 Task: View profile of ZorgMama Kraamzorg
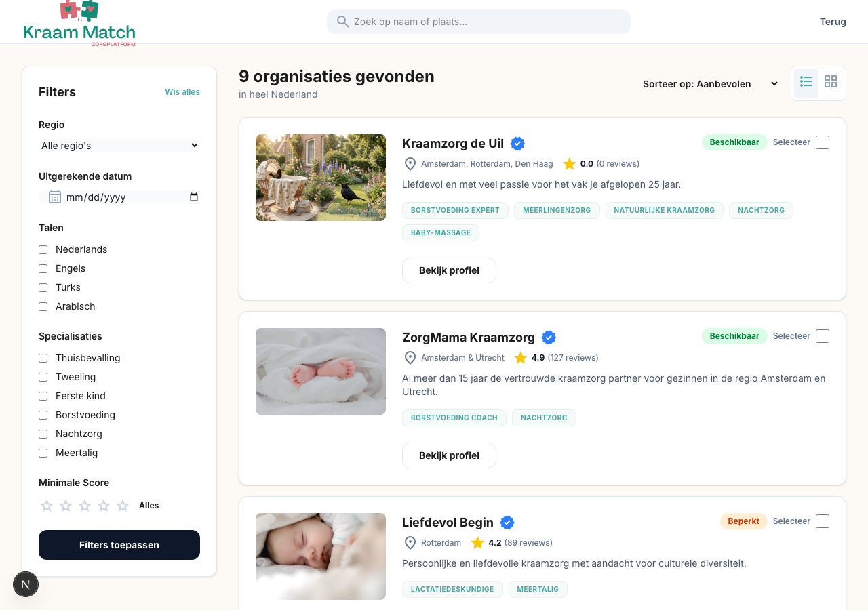(x=449, y=455)
